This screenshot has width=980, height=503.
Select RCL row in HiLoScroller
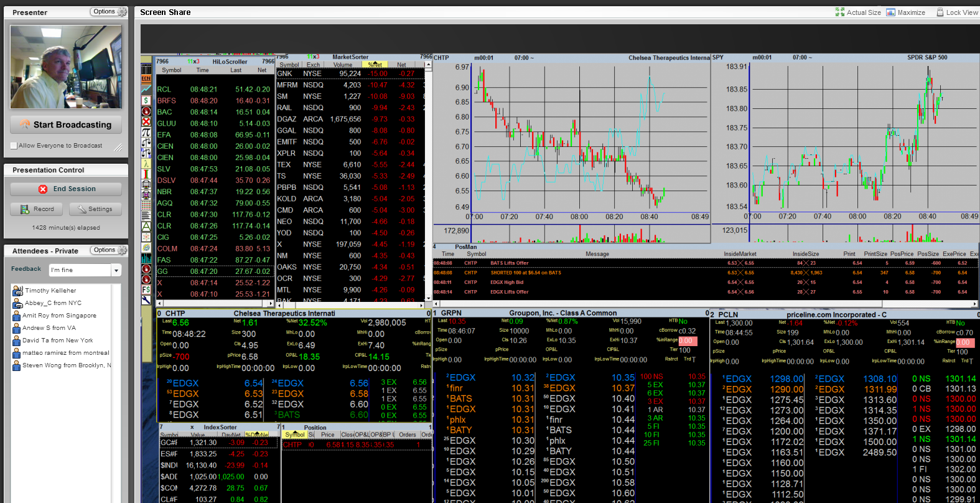215,90
